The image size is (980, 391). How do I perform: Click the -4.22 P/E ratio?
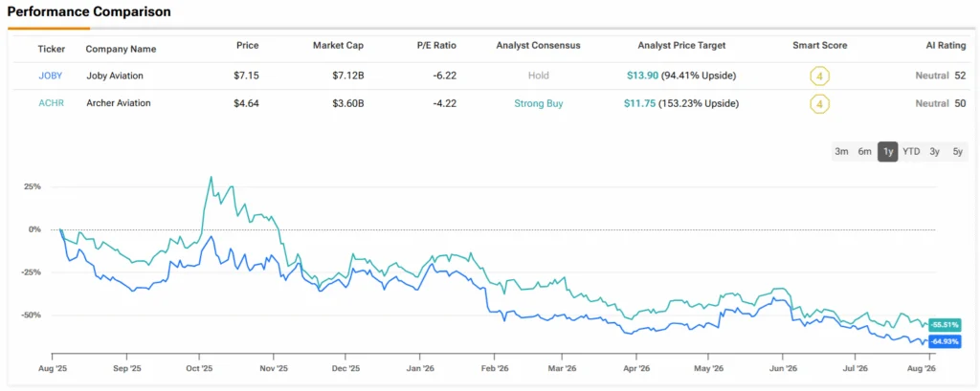[x=444, y=103]
